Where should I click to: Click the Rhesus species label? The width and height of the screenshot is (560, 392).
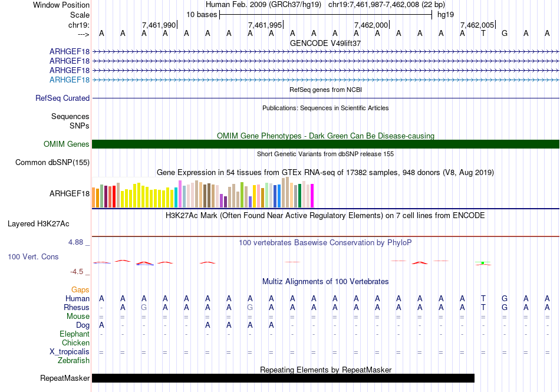pos(77,307)
